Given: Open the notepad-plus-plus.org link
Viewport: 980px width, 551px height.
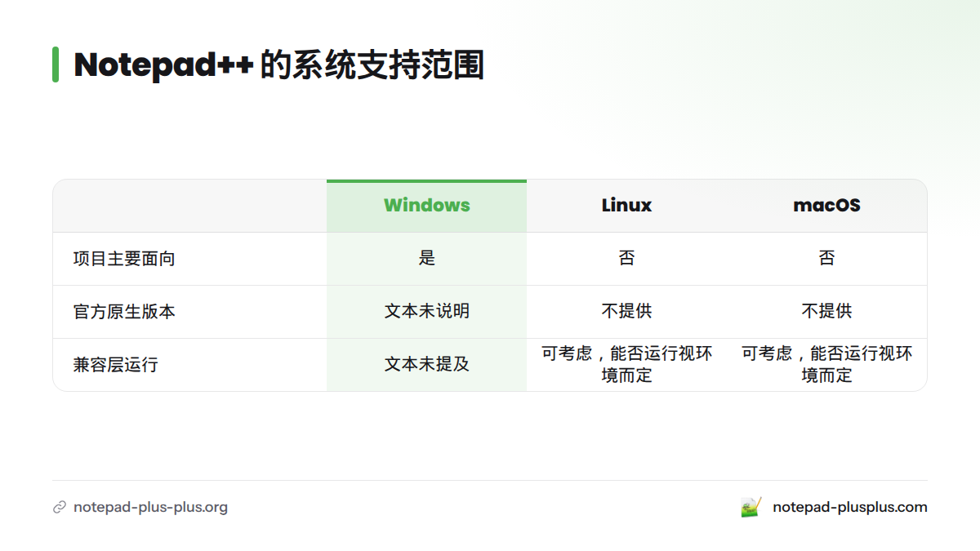Looking at the screenshot, I should [x=150, y=507].
